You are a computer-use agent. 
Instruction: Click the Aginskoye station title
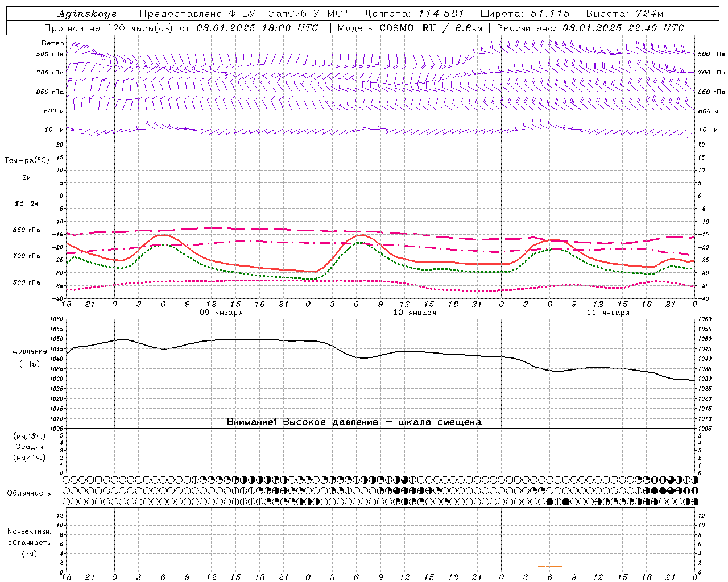(x=88, y=14)
